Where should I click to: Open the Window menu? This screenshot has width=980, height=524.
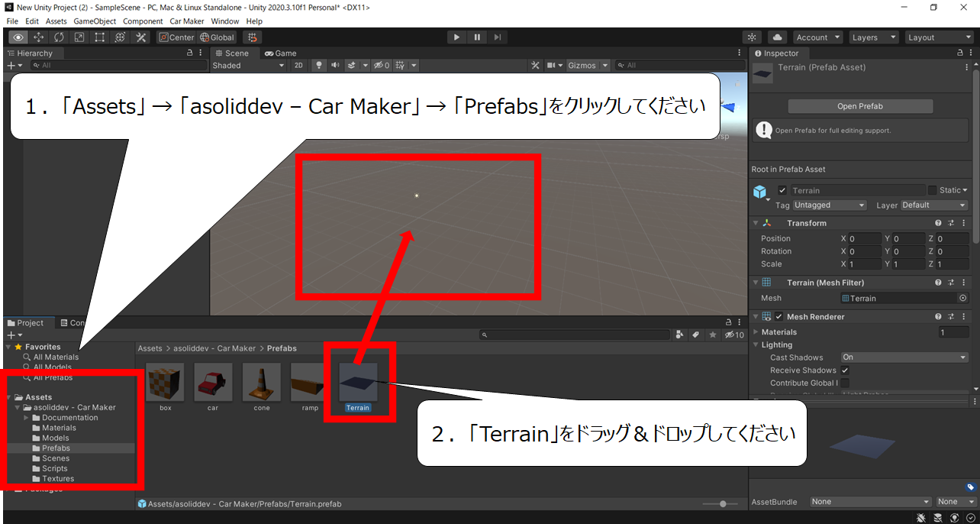[x=225, y=21]
